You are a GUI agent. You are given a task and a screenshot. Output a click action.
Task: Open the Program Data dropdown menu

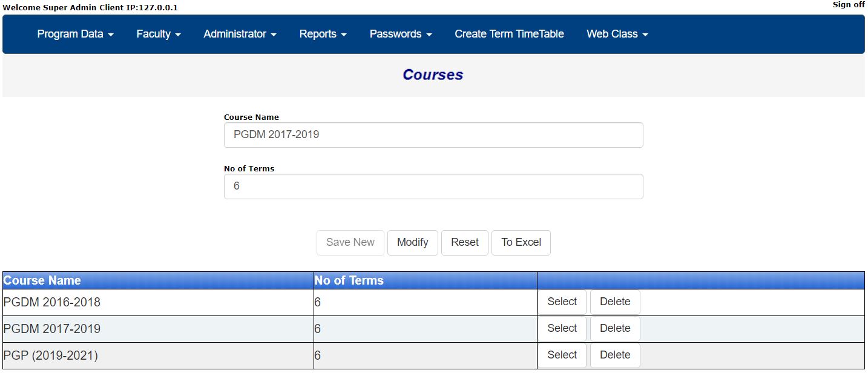click(71, 34)
